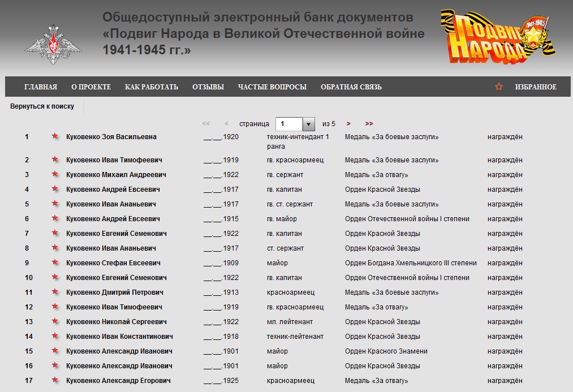Go to next page using single arrow
The width and height of the screenshot is (573, 392).
[348, 124]
